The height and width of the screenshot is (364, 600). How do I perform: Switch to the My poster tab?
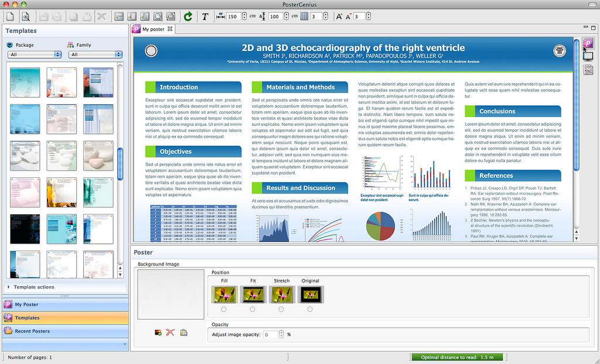[x=154, y=29]
